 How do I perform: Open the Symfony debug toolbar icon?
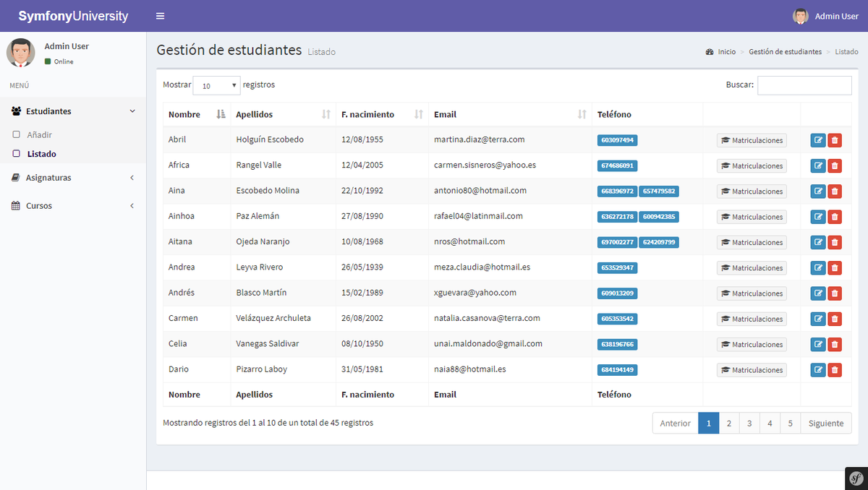pos(856,478)
